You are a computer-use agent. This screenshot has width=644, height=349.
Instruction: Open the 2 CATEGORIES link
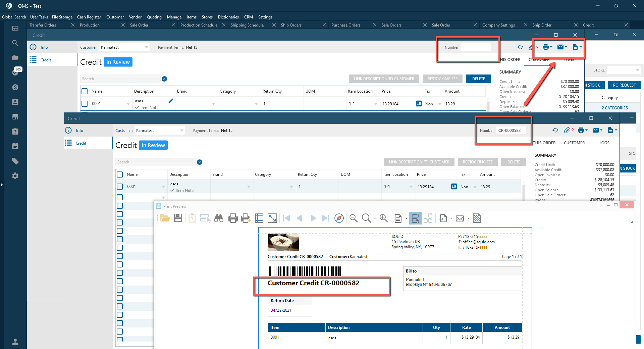[x=614, y=108]
